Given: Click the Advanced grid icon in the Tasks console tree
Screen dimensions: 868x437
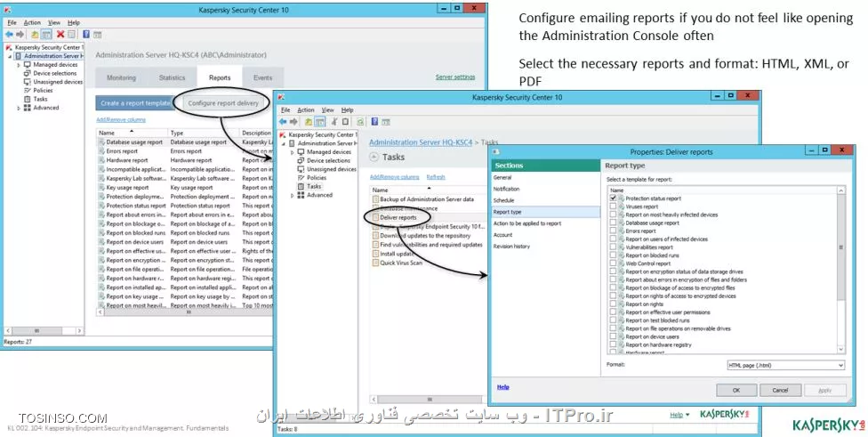Looking at the screenshot, I should pos(301,195).
